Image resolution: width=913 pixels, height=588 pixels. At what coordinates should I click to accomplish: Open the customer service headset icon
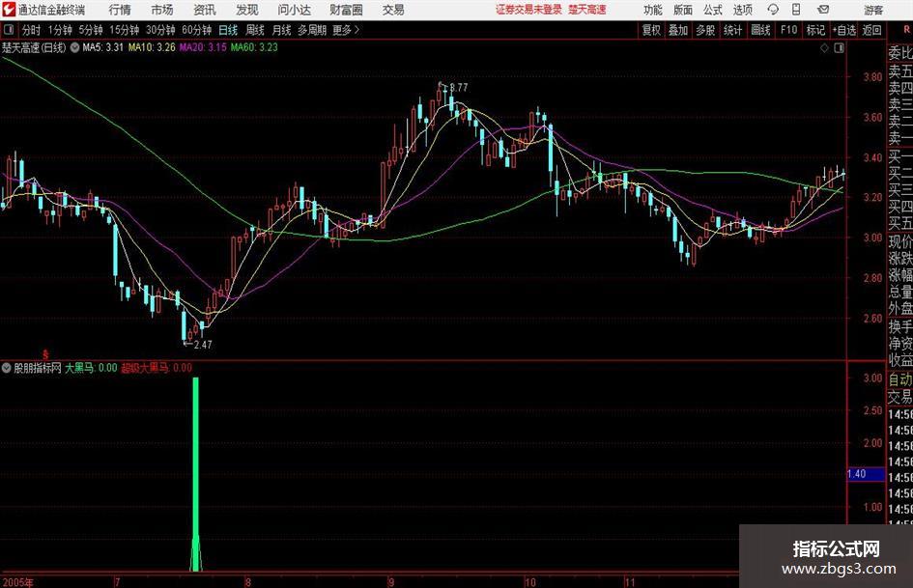tap(773, 10)
